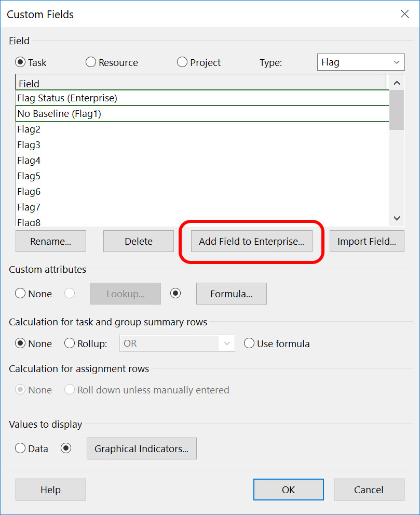Select the Flag7 field
This screenshot has width=420, height=515.
coord(202,207)
